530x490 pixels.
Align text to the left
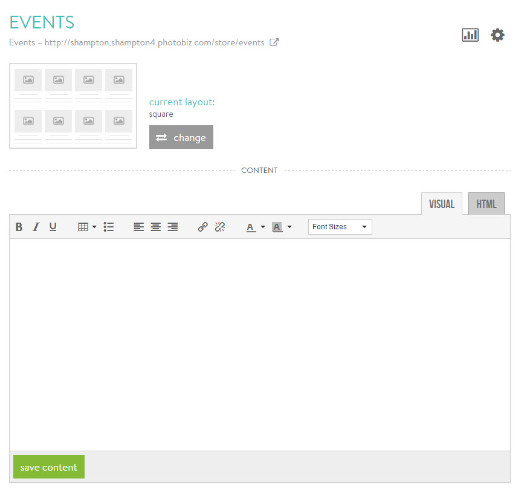[139, 227]
